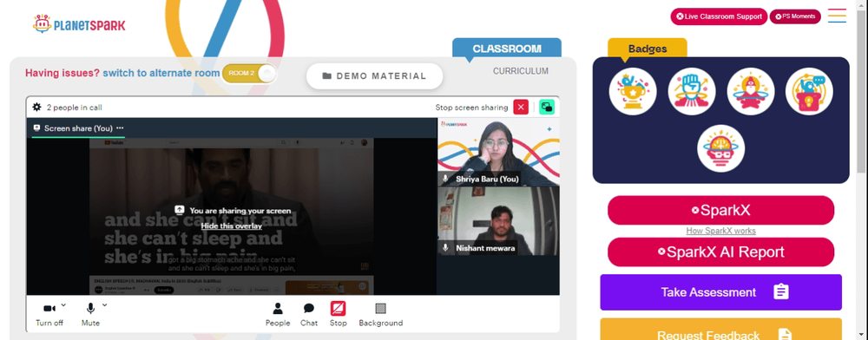Select the trophy badge icon

pos(633,91)
